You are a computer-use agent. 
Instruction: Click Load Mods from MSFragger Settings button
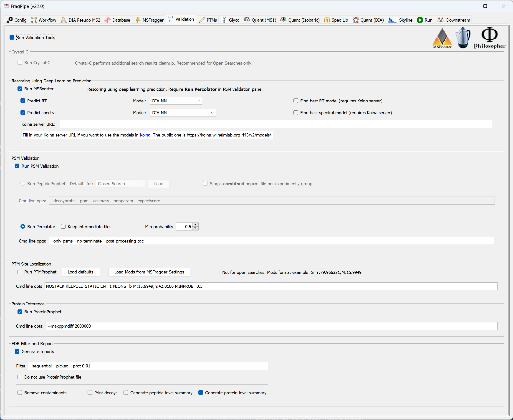pyautogui.click(x=149, y=272)
